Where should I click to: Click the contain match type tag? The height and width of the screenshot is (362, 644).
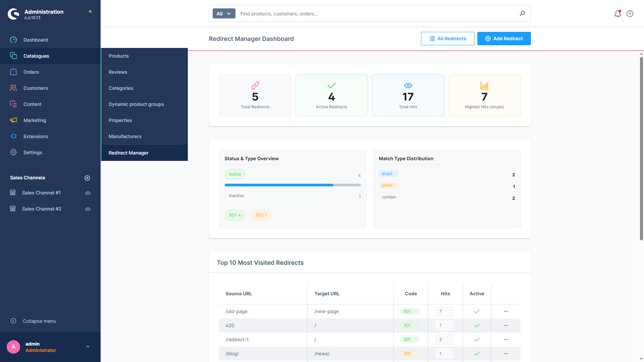[x=389, y=197]
